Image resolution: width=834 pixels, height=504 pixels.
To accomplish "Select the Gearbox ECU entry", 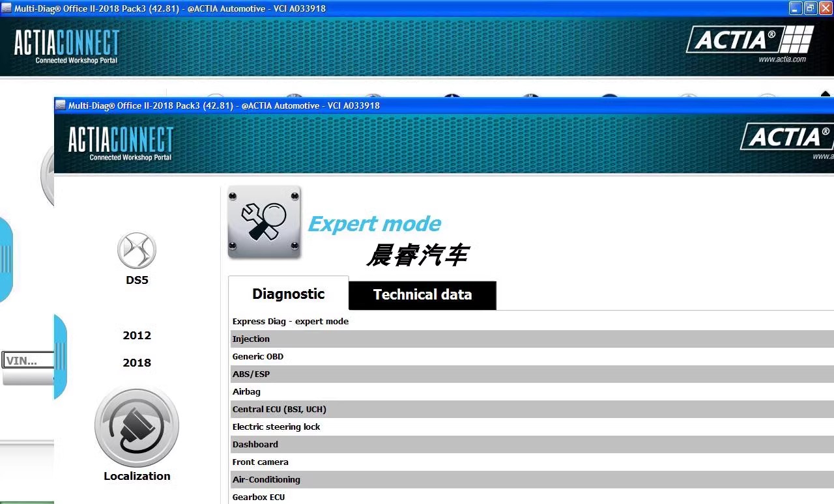I will [531, 497].
